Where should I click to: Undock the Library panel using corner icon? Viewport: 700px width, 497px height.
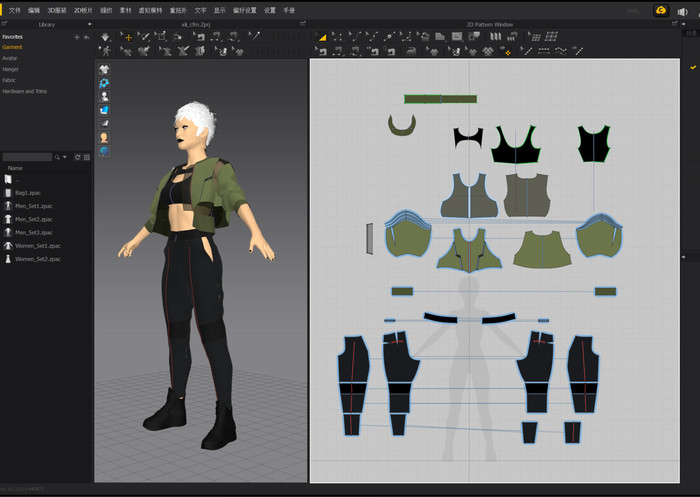point(5,23)
